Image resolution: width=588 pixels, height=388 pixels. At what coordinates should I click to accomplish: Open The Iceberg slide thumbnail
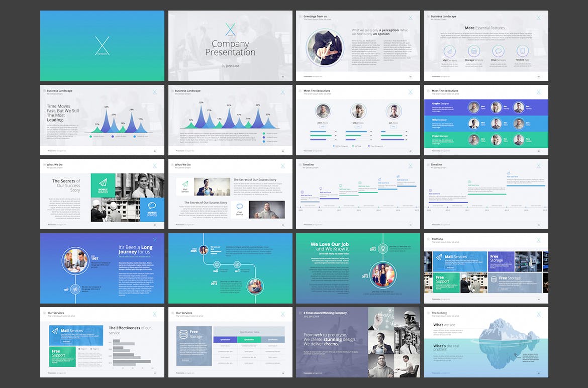pos(486,342)
